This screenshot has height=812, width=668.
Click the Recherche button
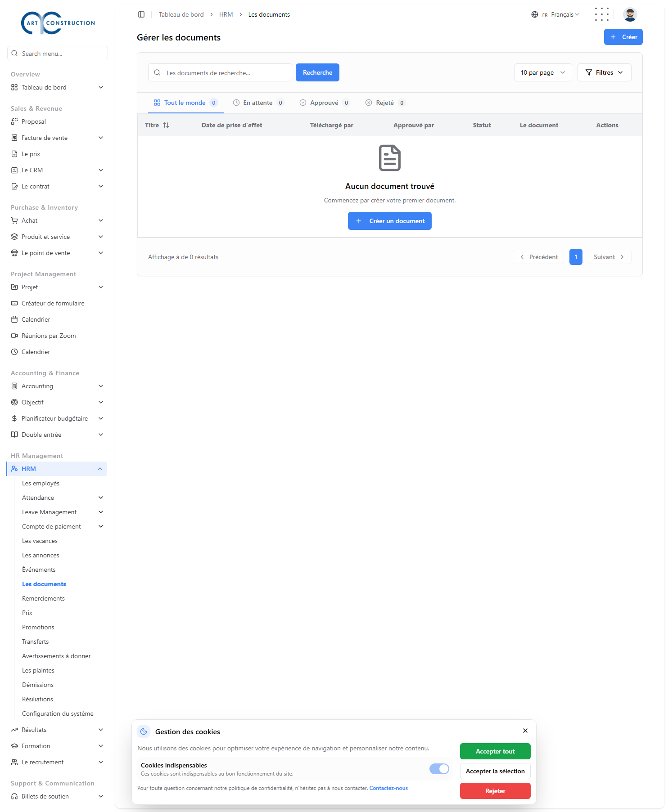pyautogui.click(x=317, y=72)
